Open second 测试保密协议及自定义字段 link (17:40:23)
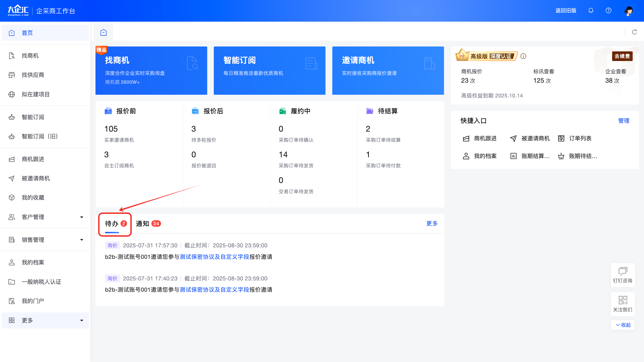 (214, 290)
